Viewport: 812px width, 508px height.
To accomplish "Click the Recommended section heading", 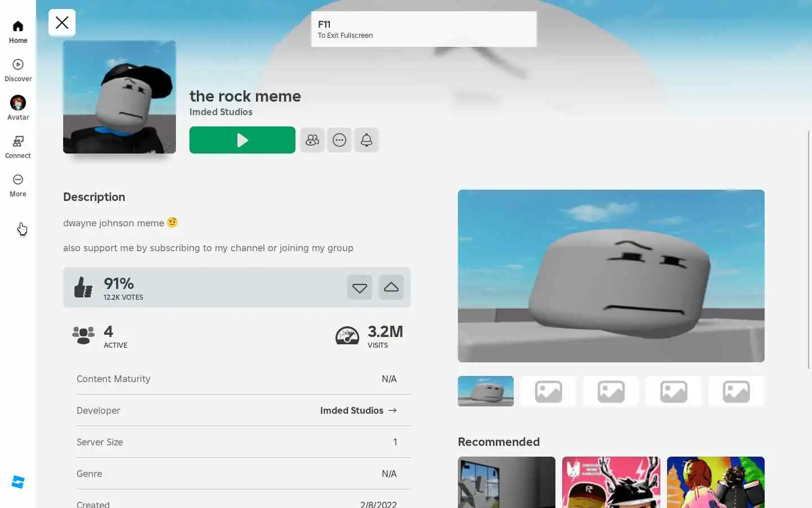I will (x=499, y=442).
